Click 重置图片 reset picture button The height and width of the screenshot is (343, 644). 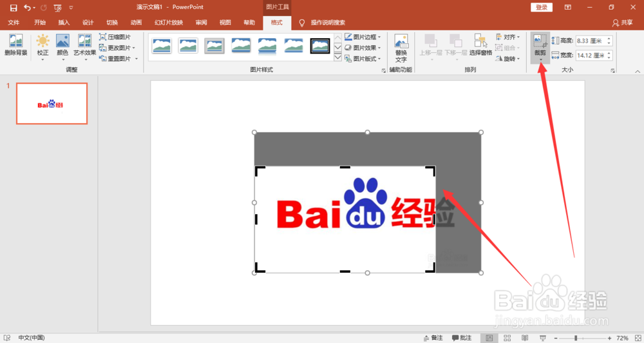115,59
